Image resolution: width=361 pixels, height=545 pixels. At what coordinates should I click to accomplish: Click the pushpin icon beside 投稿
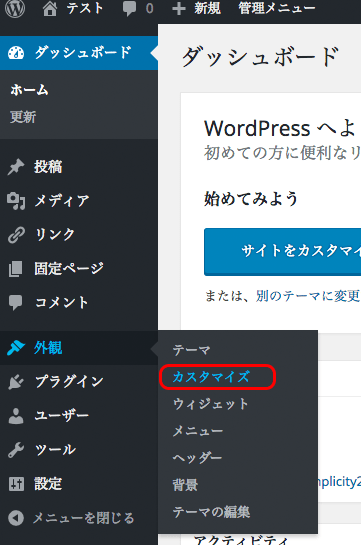(x=16, y=167)
